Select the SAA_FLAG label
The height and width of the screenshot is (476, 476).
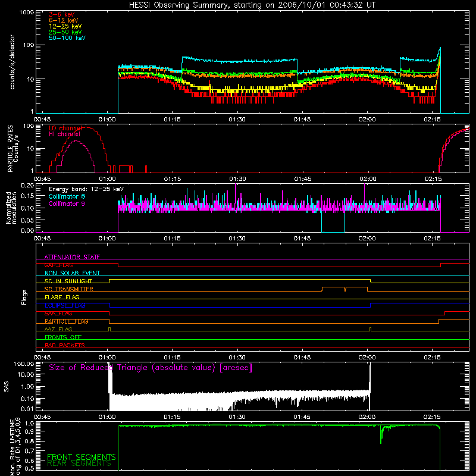coord(58,314)
